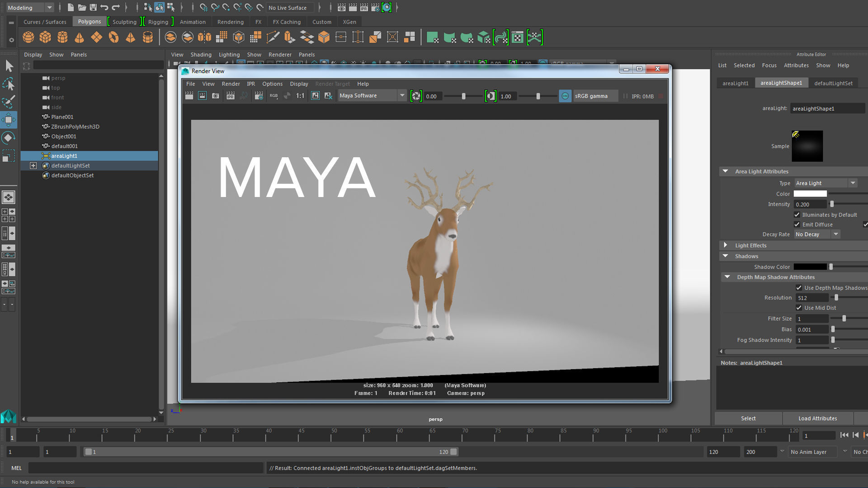Activate the Scale tool

9,155
